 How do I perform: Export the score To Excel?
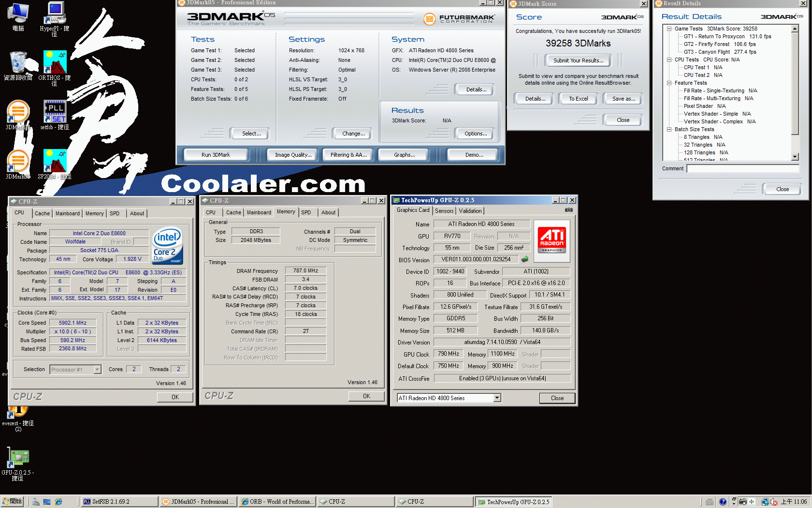[x=579, y=99]
